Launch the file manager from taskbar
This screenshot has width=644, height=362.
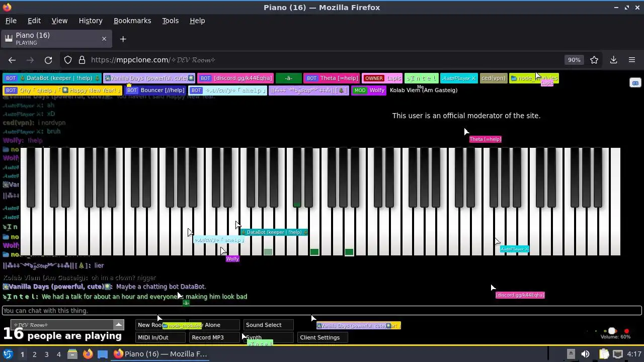pyautogui.click(x=72, y=354)
